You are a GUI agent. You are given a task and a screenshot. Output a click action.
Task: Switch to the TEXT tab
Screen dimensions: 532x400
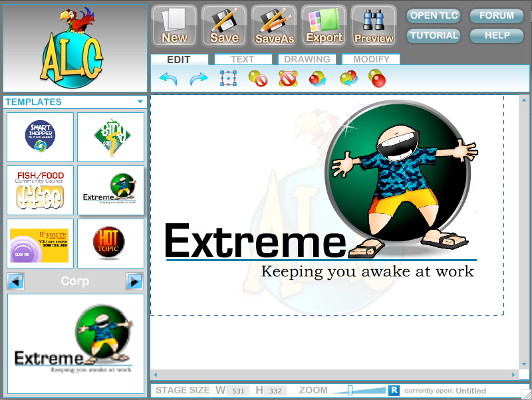point(243,59)
